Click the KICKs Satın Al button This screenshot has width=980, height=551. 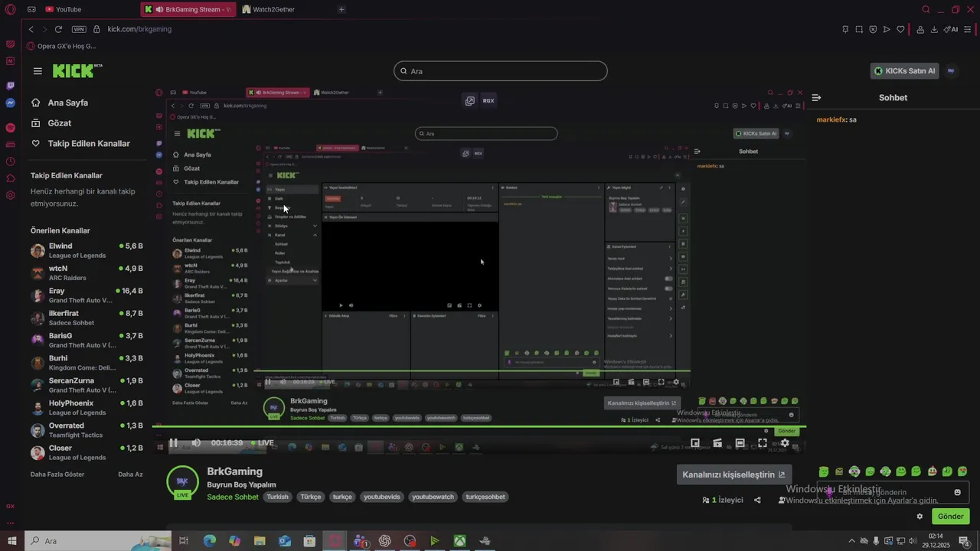904,71
